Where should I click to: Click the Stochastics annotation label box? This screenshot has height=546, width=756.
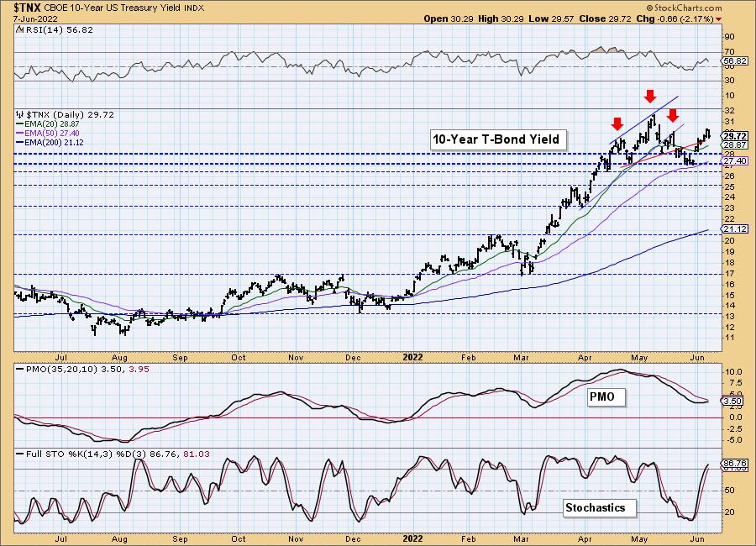(x=598, y=508)
